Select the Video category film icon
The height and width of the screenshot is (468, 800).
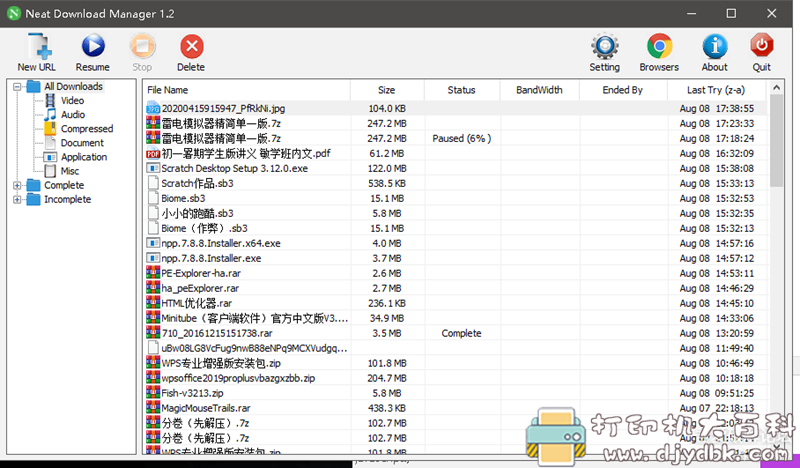[50, 101]
